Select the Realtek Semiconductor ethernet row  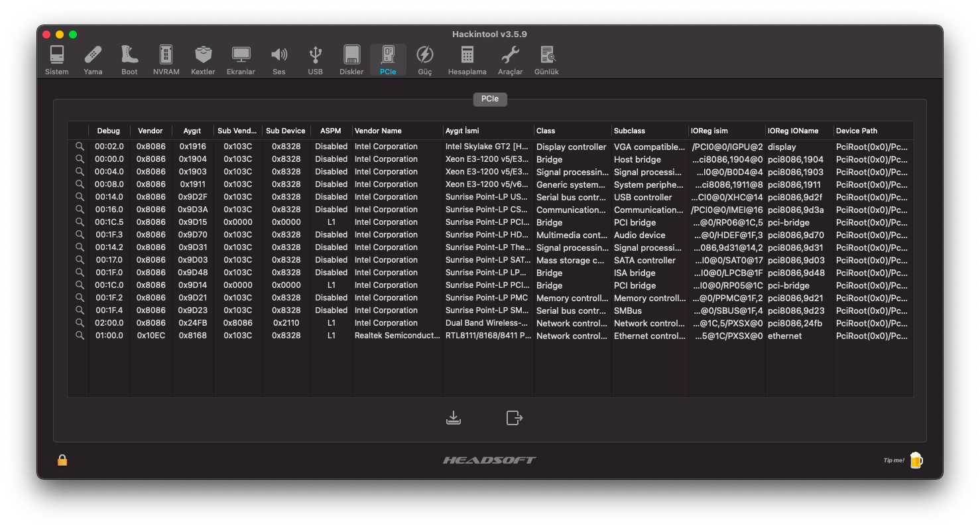pos(397,336)
